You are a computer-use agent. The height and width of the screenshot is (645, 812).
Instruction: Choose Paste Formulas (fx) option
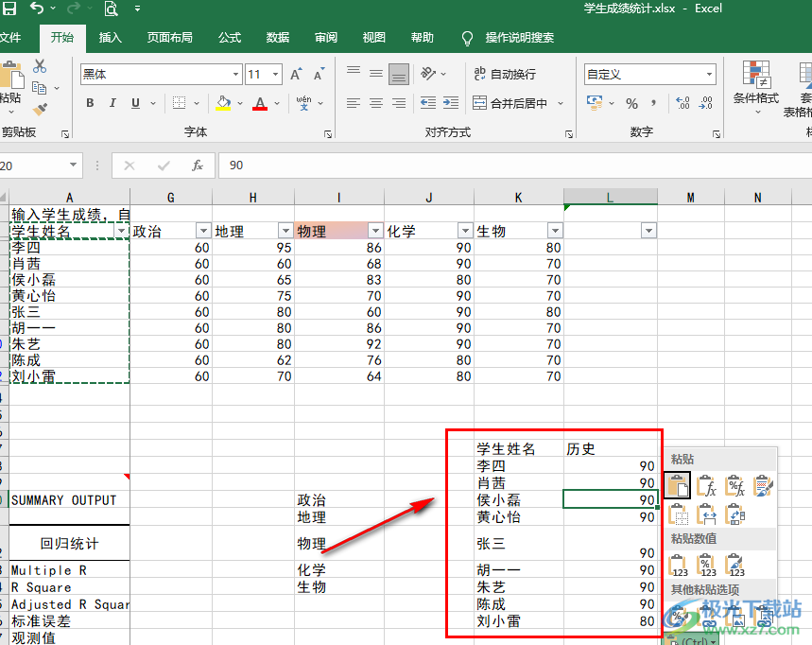[707, 486]
